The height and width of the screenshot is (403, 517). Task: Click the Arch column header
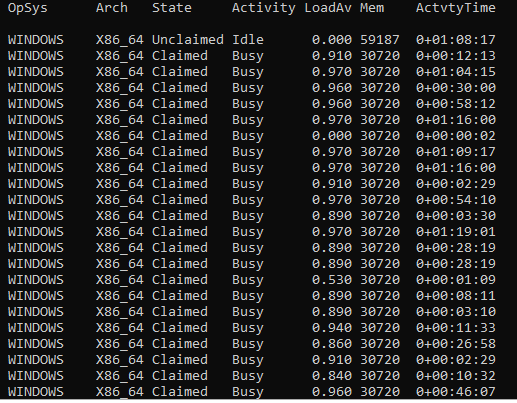pyautogui.click(x=112, y=8)
